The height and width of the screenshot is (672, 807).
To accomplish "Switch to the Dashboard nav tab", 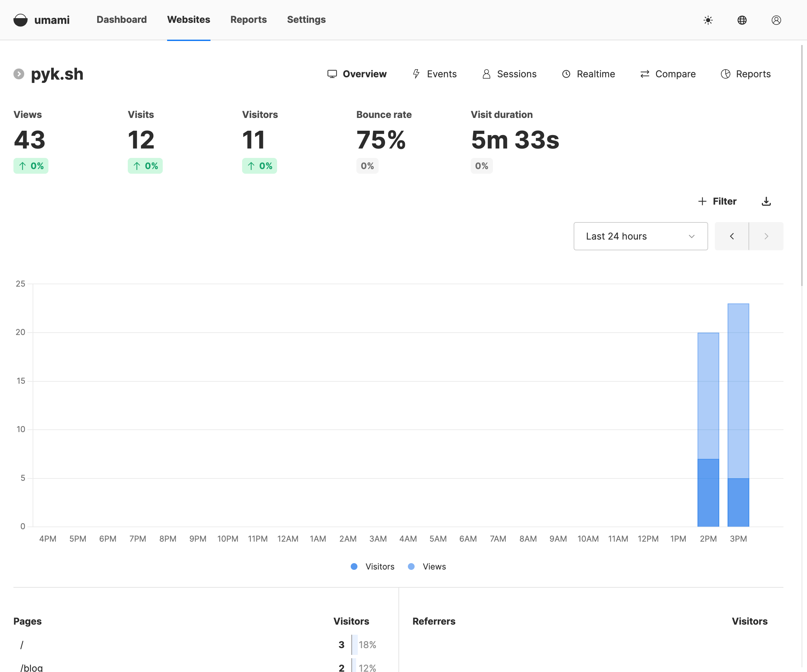I will [x=121, y=19].
